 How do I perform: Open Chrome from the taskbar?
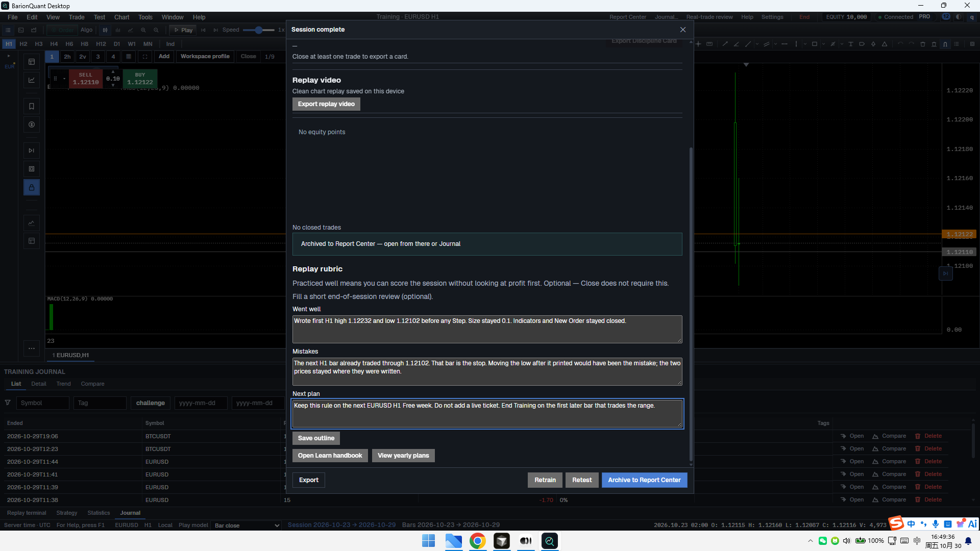(x=477, y=541)
